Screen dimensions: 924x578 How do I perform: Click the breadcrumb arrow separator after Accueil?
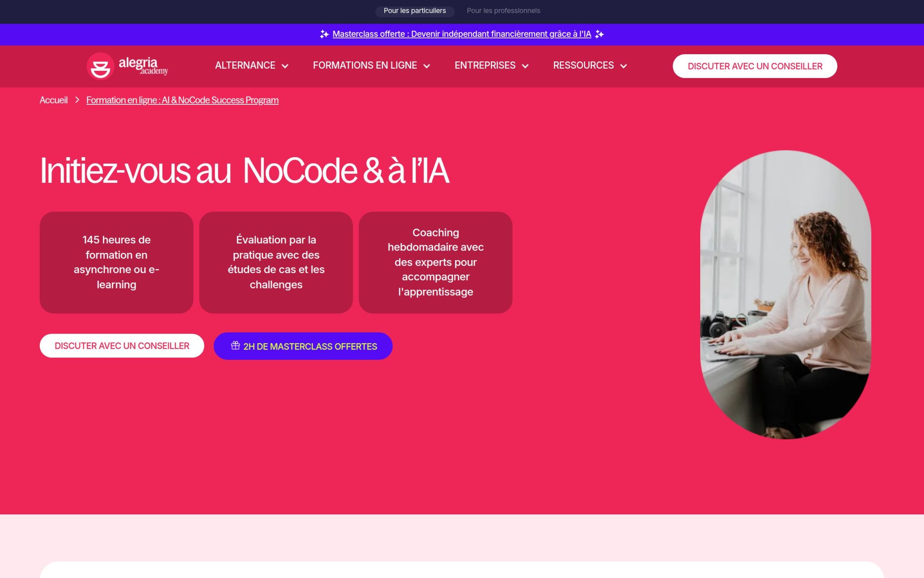tap(77, 100)
